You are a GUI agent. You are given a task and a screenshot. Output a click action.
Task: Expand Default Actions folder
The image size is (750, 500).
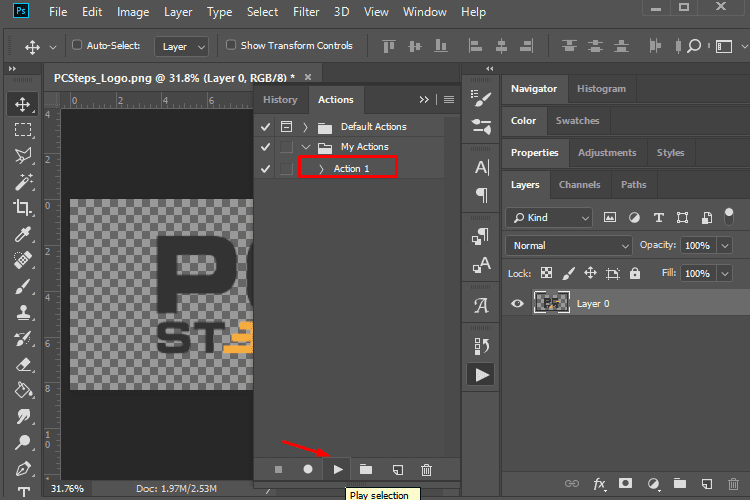(305, 127)
